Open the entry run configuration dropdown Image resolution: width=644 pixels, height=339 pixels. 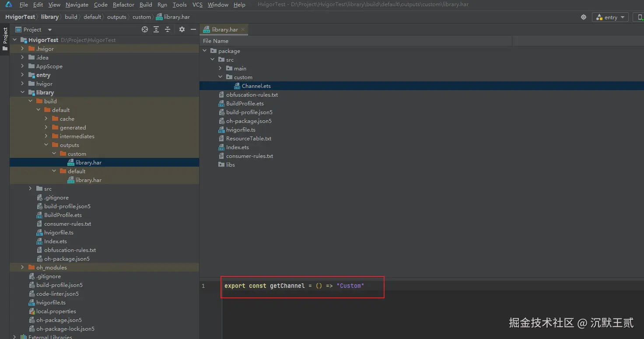pyautogui.click(x=610, y=17)
